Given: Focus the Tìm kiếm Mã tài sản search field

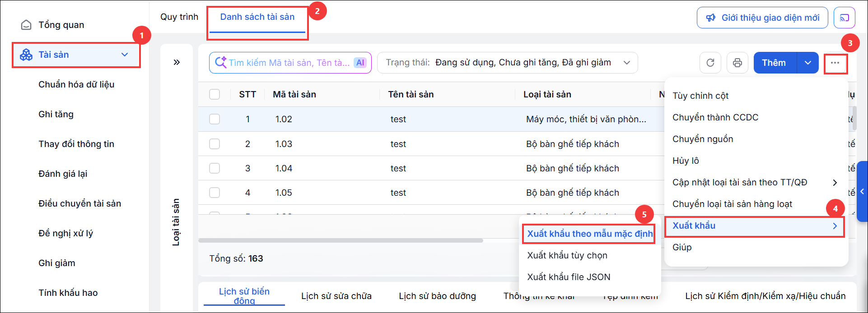Looking at the screenshot, I should pos(290,63).
